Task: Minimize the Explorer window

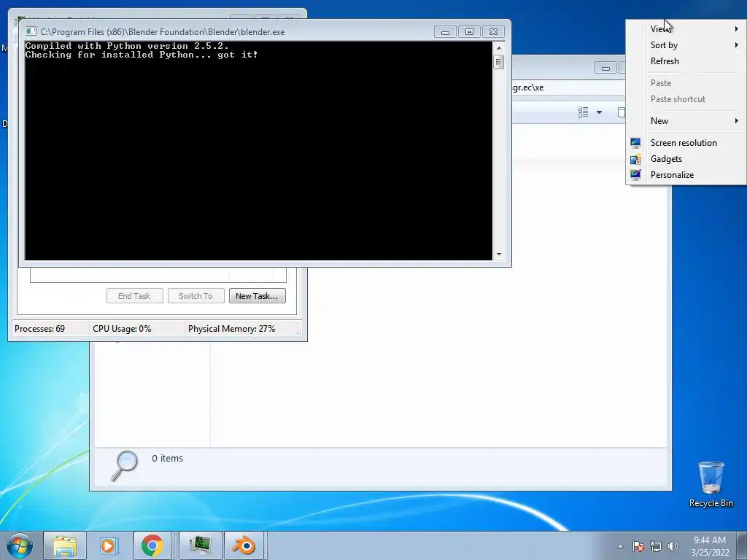Action: click(605, 68)
